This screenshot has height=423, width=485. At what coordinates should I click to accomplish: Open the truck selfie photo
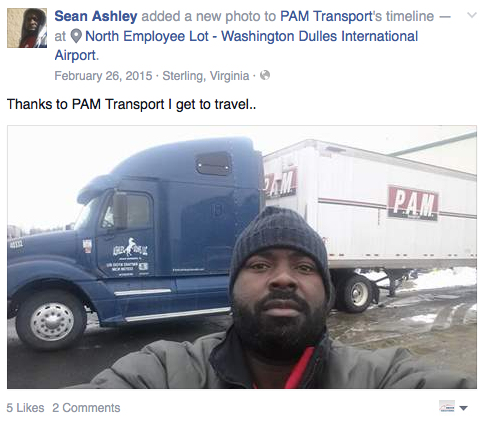point(242,257)
